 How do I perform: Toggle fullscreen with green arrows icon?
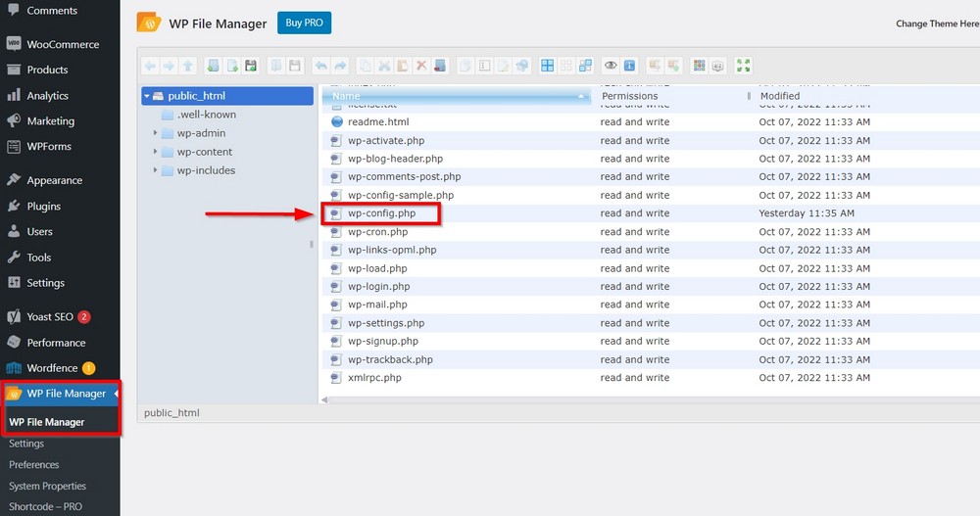[x=743, y=66]
